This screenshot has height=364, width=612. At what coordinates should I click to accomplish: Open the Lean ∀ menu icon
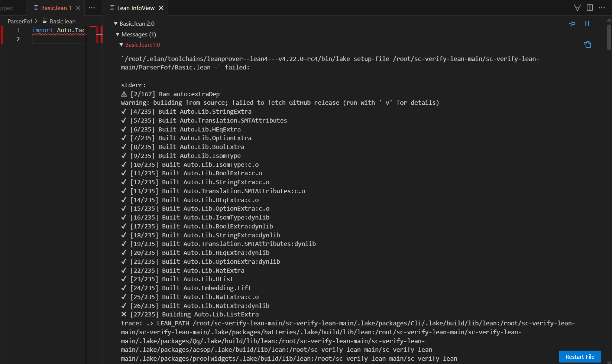click(577, 8)
